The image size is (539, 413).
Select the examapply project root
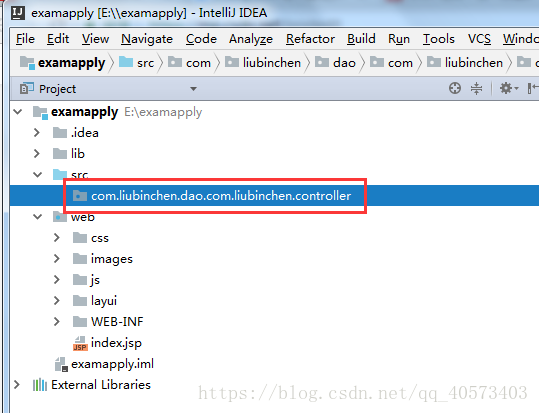(x=85, y=112)
